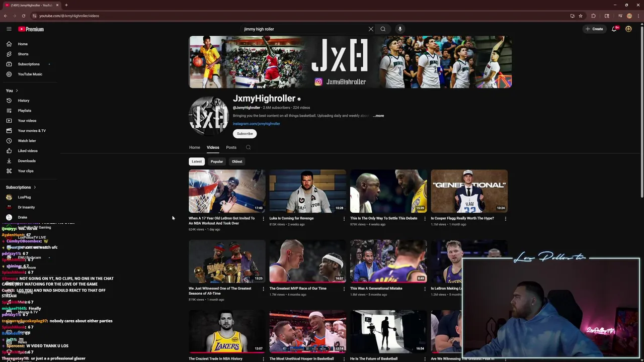Open options for Greatest MVP Race video
The width and height of the screenshot is (644, 362).
point(344,289)
